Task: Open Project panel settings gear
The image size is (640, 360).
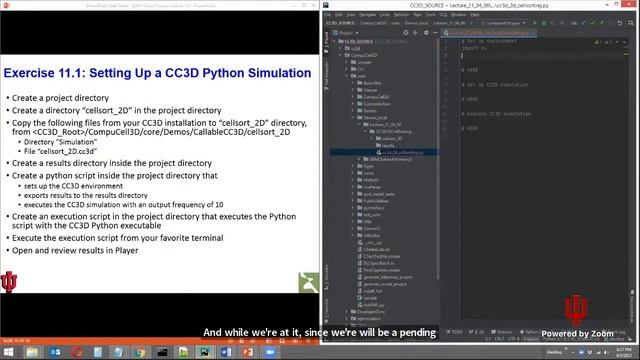Action: tap(426, 33)
